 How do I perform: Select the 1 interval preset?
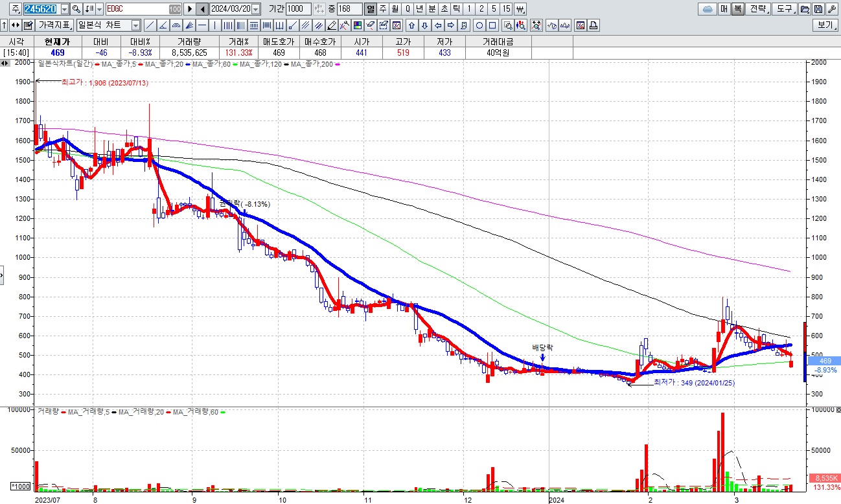[469, 9]
